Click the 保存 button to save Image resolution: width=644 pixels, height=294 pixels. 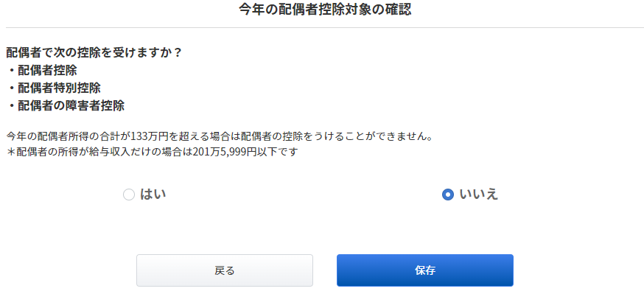click(425, 270)
